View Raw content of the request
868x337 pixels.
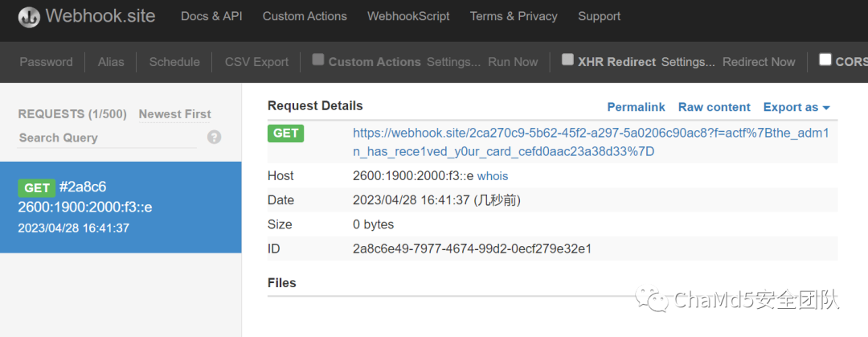point(714,108)
